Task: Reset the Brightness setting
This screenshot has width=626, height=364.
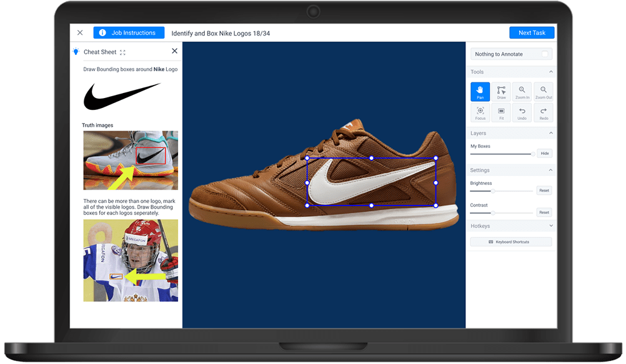Action: click(x=544, y=190)
